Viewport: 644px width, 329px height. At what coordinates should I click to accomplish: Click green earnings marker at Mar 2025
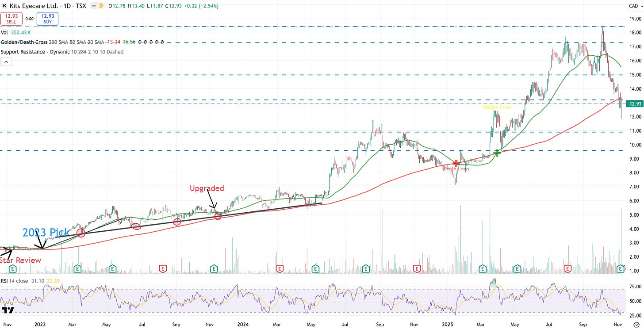coord(482,268)
